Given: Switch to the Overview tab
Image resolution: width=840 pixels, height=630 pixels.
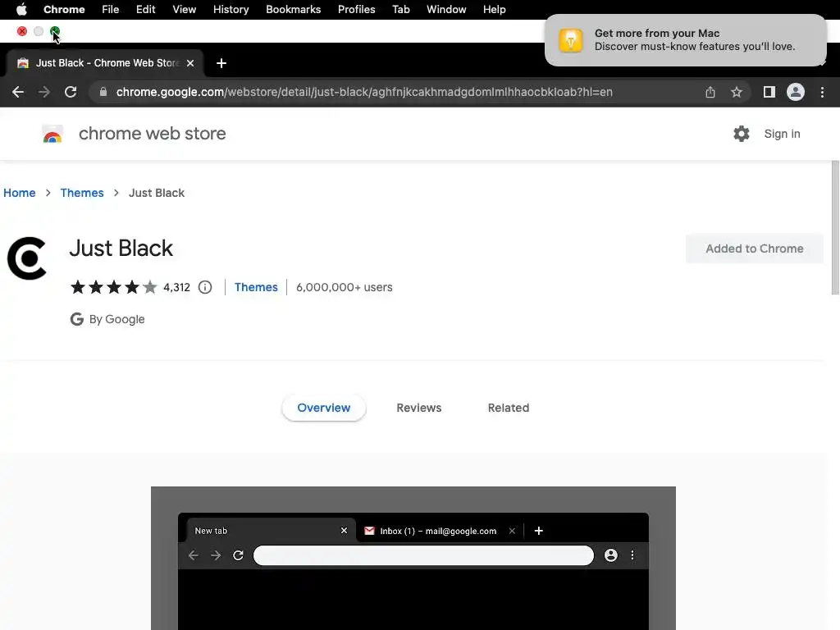Looking at the screenshot, I should click(323, 408).
